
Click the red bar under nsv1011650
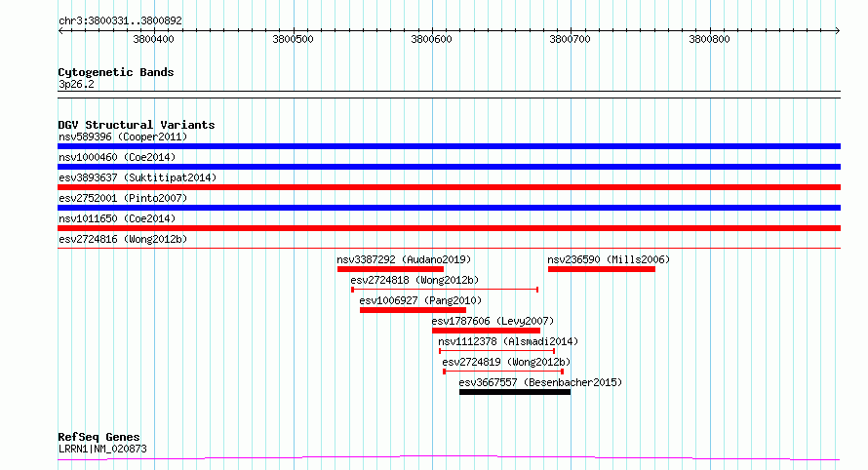pos(449,228)
